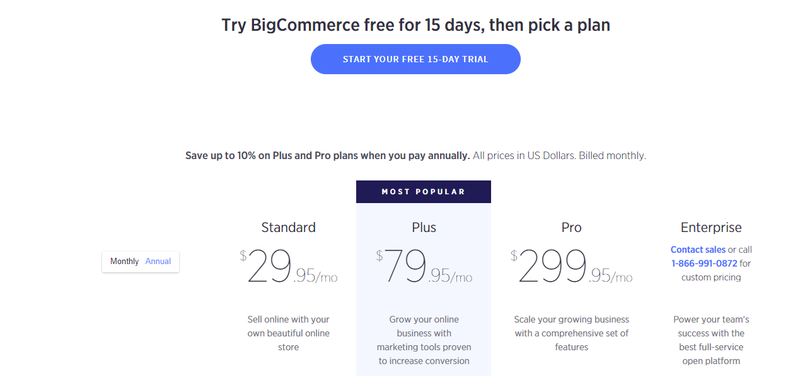The width and height of the screenshot is (800, 376).
Task: Click the Pro plan comprehensive features description
Action: click(x=571, y=333)
